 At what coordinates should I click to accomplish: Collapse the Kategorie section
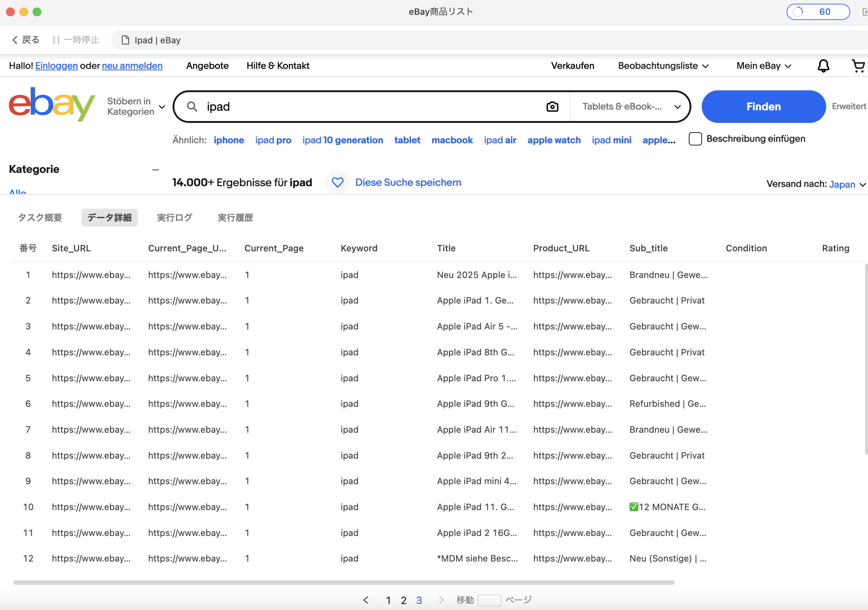(x=156, y=170)
